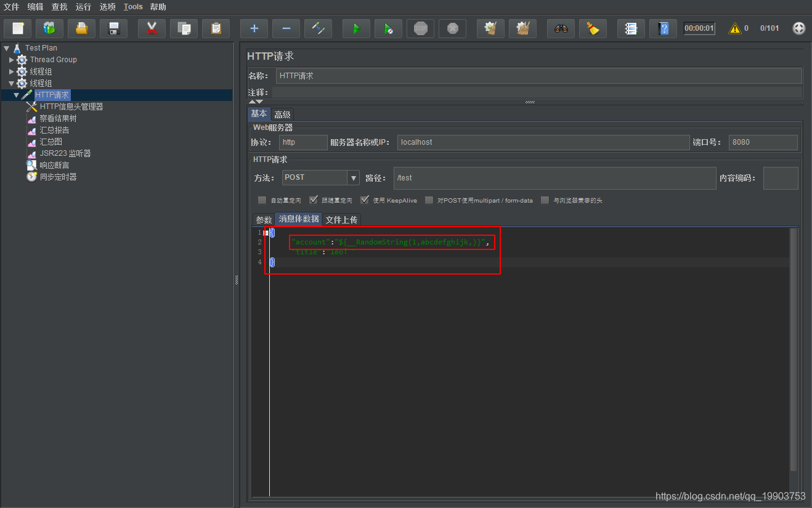Select HTTP信息头管理器 in the tree
Image resolution: width=812 pixels, height=508 pixels.
pos(71,107)
